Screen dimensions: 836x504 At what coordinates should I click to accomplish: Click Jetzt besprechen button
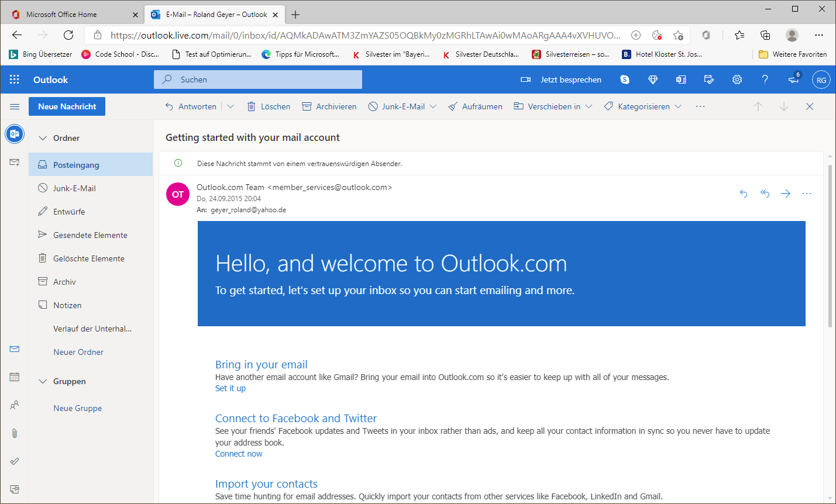[561, 80]
